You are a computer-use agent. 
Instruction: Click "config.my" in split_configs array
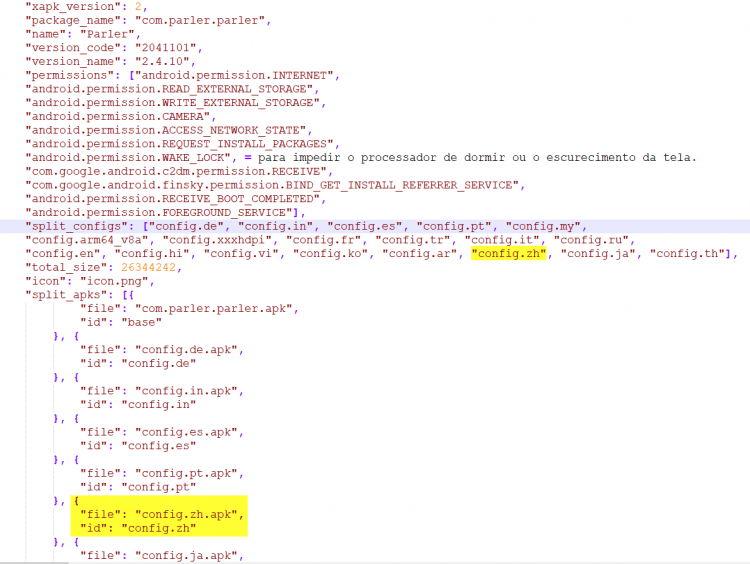(542, 226)
